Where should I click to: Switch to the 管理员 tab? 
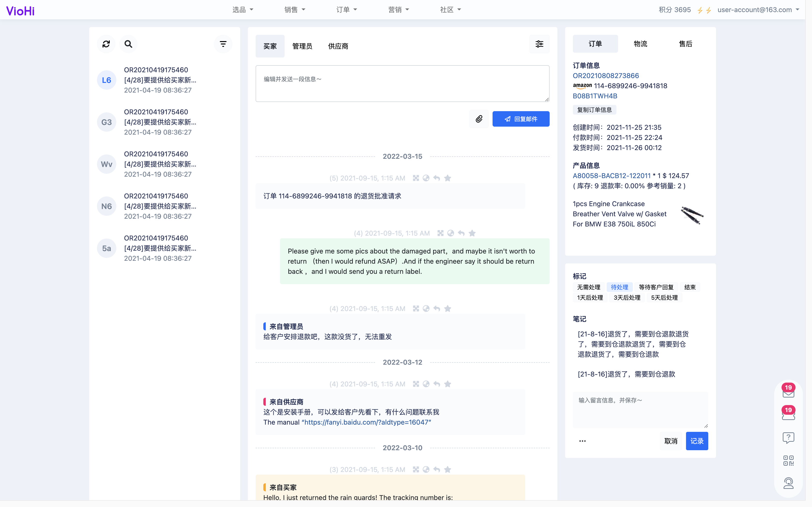302,46
